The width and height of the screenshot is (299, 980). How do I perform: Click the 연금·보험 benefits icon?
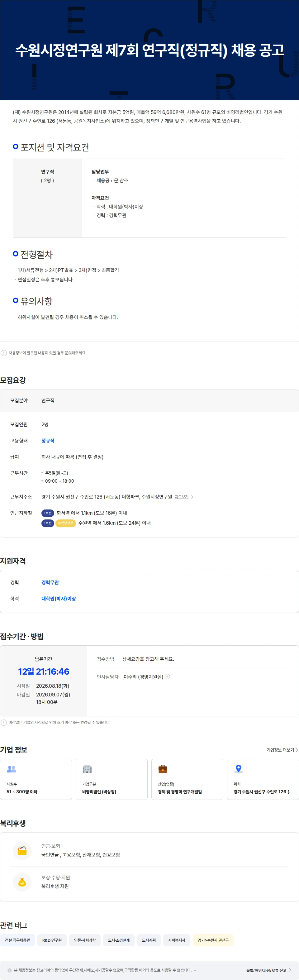pos(22,850)
